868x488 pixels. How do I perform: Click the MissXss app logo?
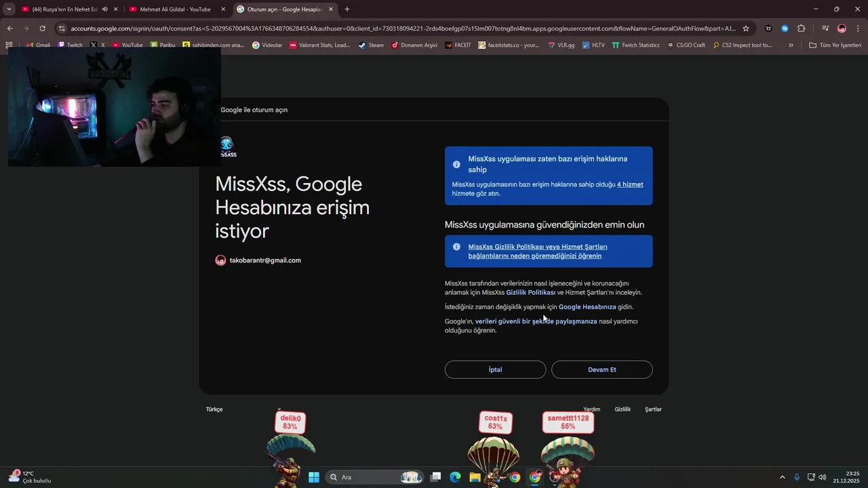227,147
